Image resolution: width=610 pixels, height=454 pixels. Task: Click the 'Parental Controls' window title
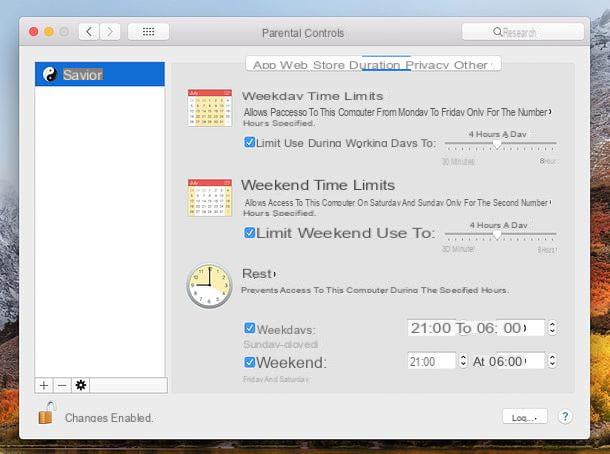click(303, 33)
